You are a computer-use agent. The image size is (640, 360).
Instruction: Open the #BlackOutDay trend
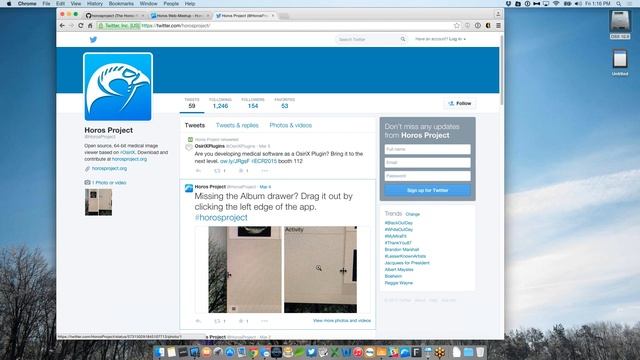tap(398, 223)
